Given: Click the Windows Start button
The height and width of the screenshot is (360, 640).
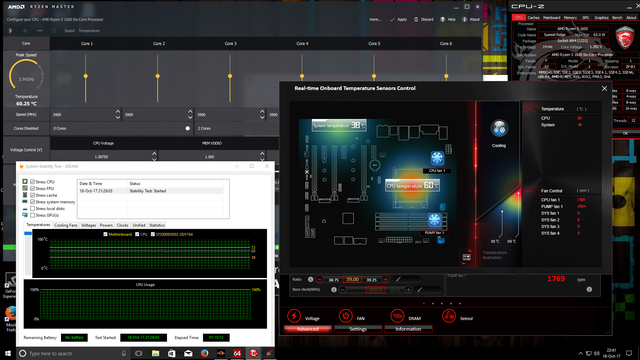Looking at the screenshot, I should pyautogui.click(x=8, y=353).
